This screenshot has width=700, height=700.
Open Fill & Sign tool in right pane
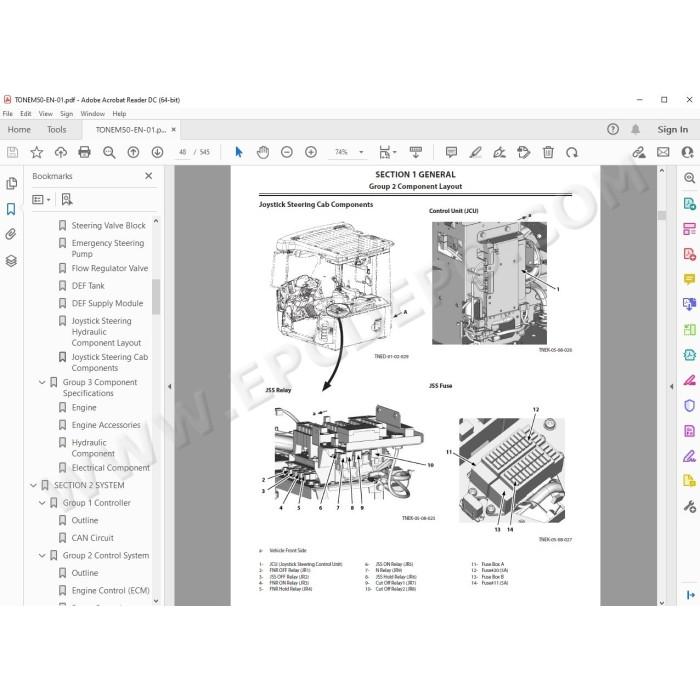pyautogui.click(x=690, y=456)
